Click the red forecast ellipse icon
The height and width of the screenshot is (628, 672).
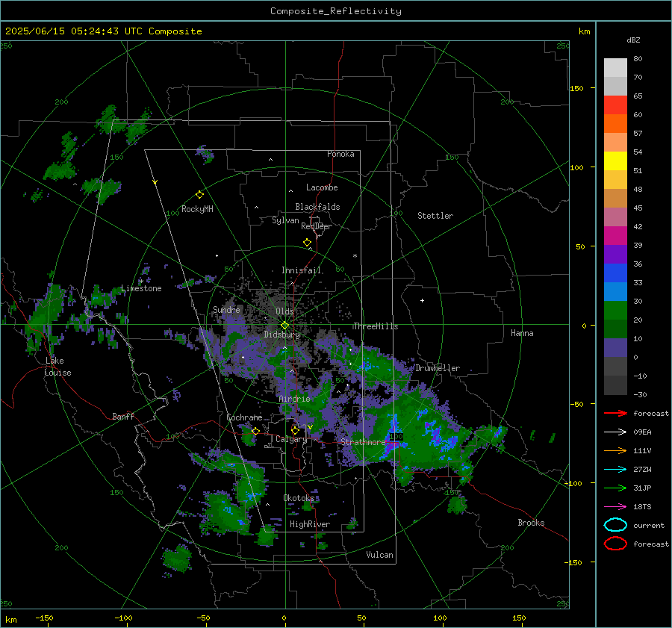[615, 544]
